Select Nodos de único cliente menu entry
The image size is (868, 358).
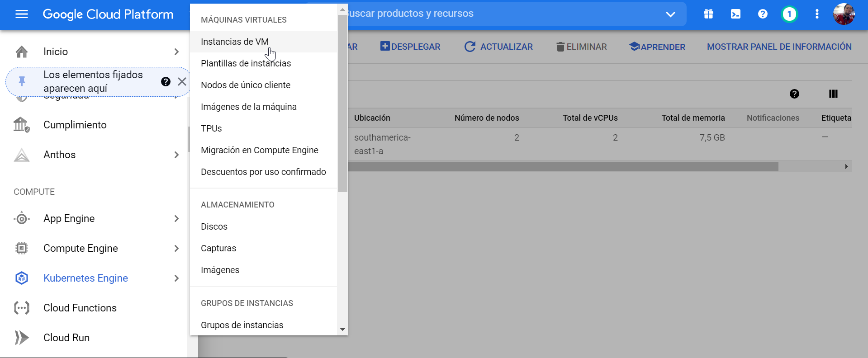264,85
